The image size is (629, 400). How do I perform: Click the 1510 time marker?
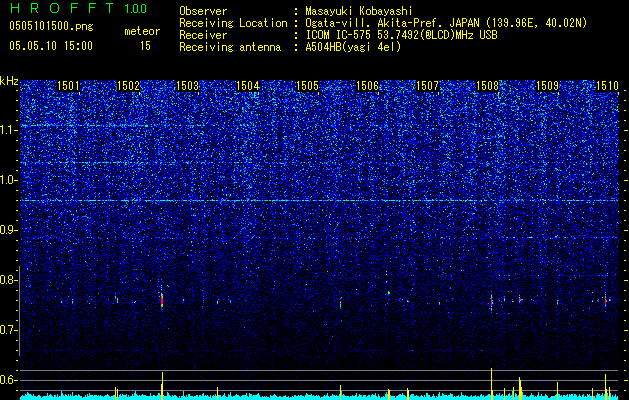pos(607,86)
